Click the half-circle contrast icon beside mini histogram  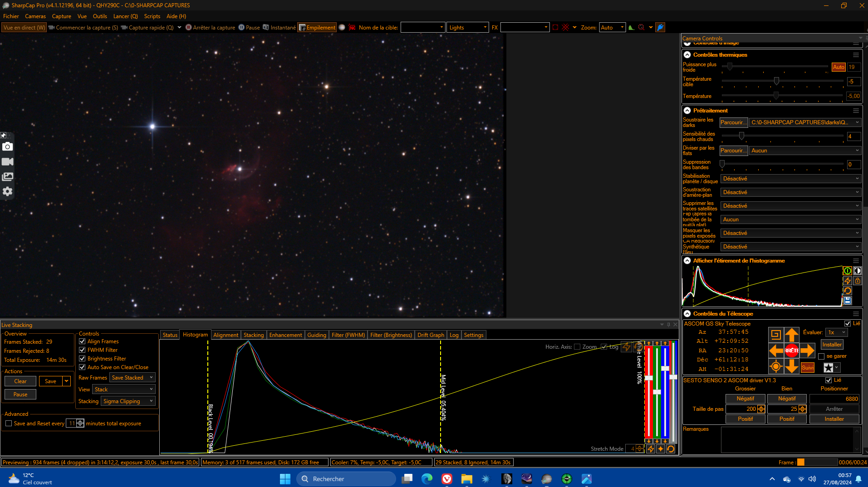pos(857,271)
